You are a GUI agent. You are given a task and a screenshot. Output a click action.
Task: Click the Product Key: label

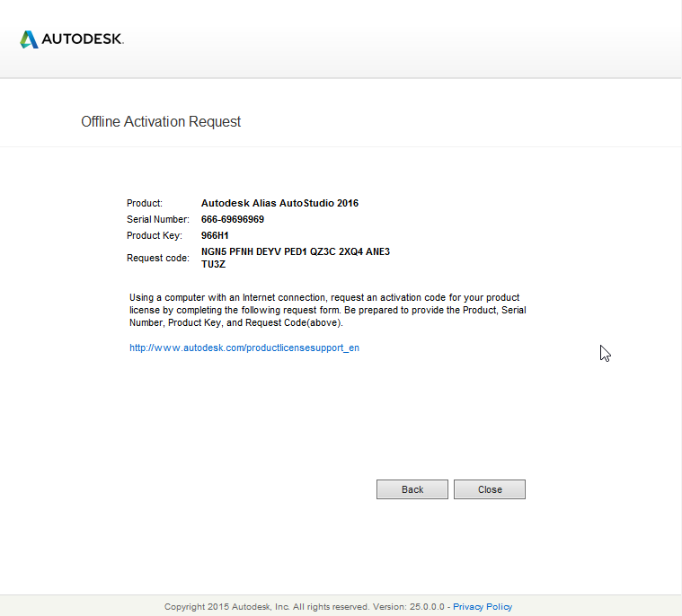pos(155,235)
